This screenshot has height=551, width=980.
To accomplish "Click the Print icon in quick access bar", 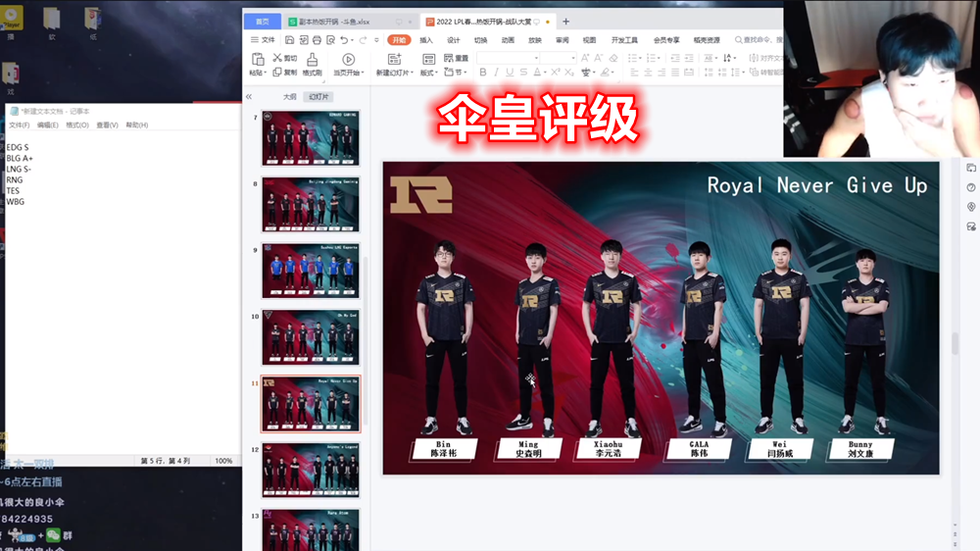I will pyautogui.click(x=317, y=40).
